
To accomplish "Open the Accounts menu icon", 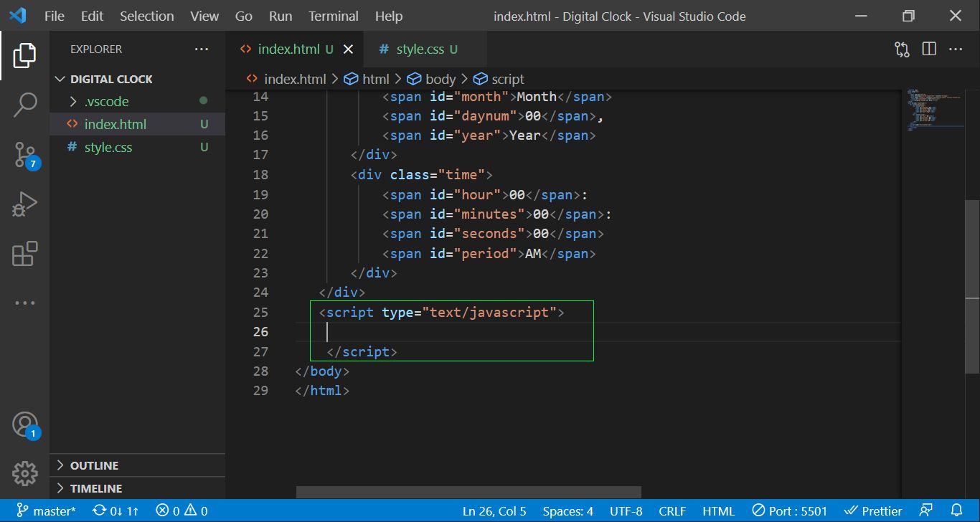I will pos(26,425).
